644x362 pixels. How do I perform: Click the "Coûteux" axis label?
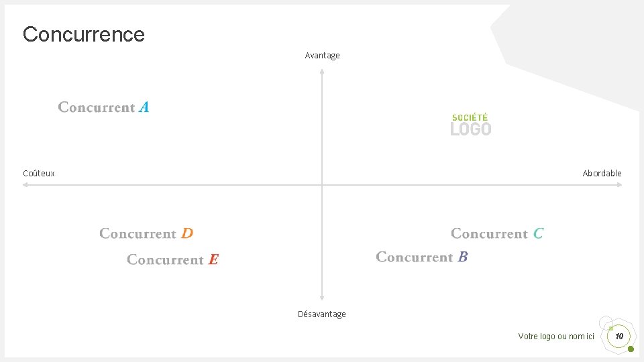[x=39, y=174]
